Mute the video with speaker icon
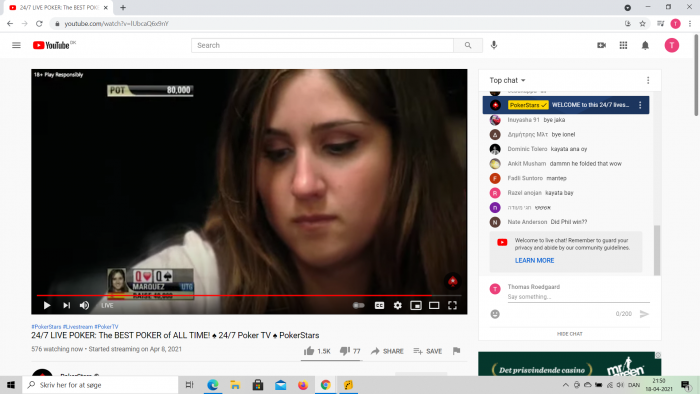This screenshot has height=394, width=700. [x=84, y=305]
